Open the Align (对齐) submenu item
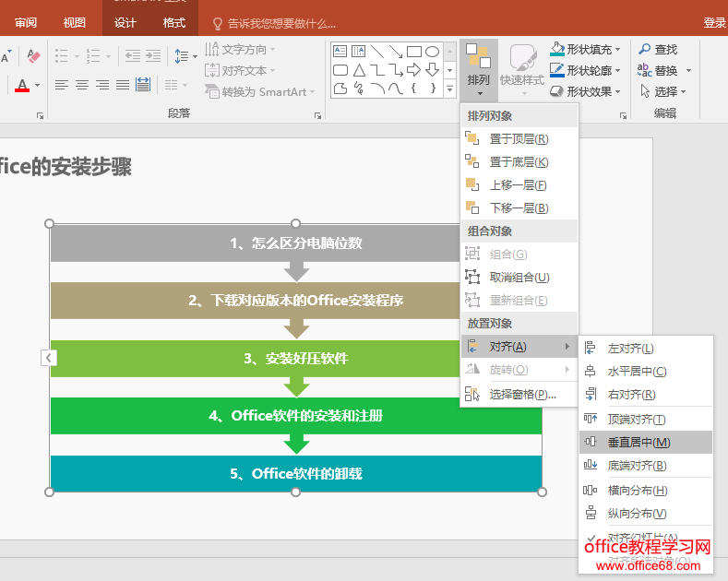Viewport: 728px width, 581px height. (x=519, y=347)
